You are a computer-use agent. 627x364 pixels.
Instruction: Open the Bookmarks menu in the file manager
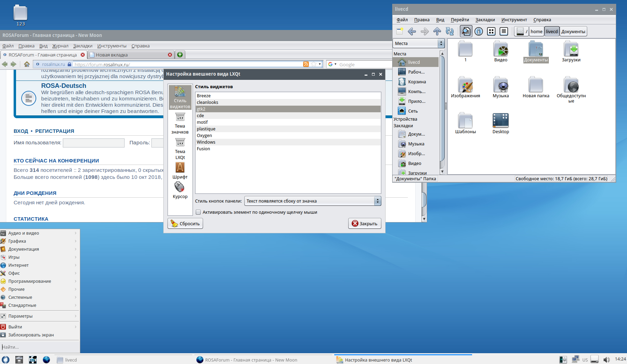pyautogui.click(x=485, y=20)
